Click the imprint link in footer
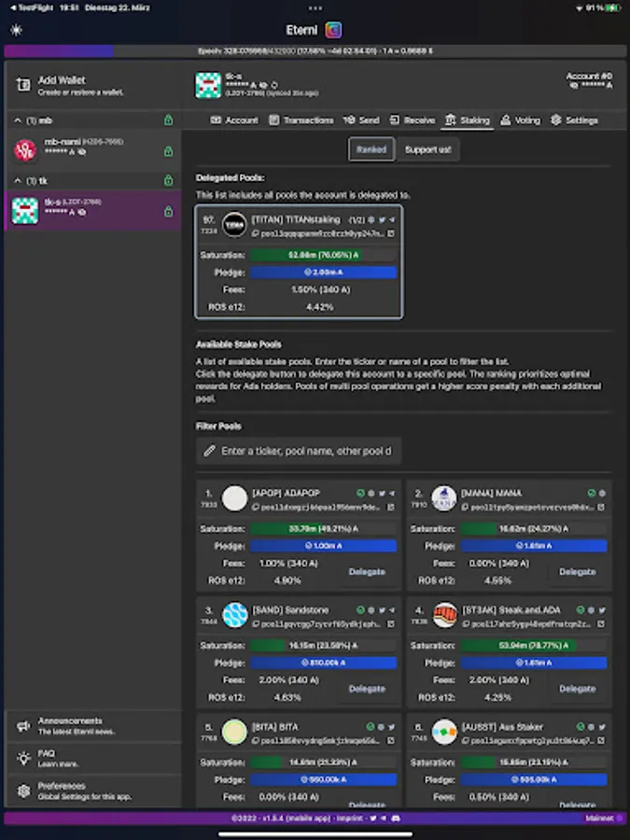The image size is (630, 840). (348, 819)
